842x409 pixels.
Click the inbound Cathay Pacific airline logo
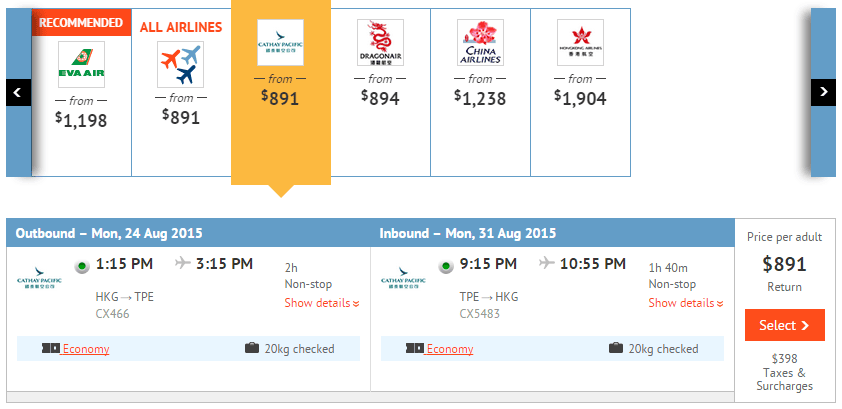[403, 278]
